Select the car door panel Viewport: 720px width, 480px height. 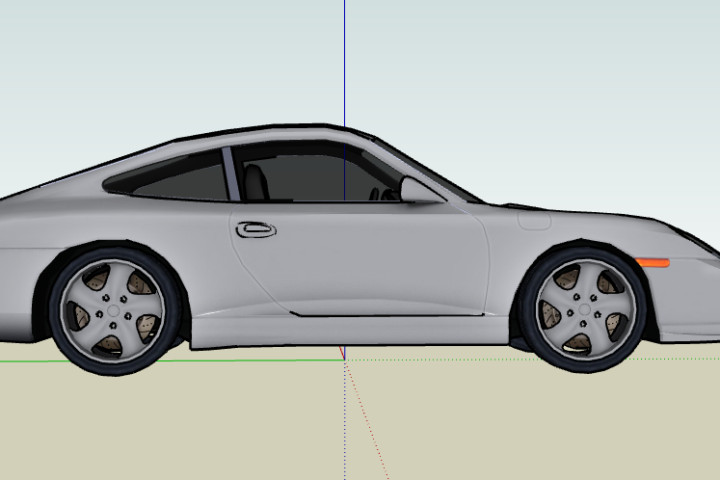[x=360, y=259]
